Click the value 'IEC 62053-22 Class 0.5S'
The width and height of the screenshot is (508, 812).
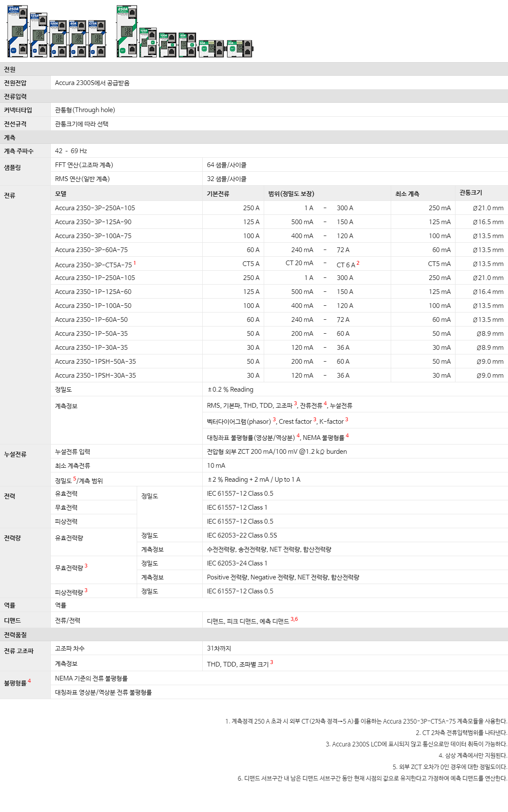click(x=242, y=535)
